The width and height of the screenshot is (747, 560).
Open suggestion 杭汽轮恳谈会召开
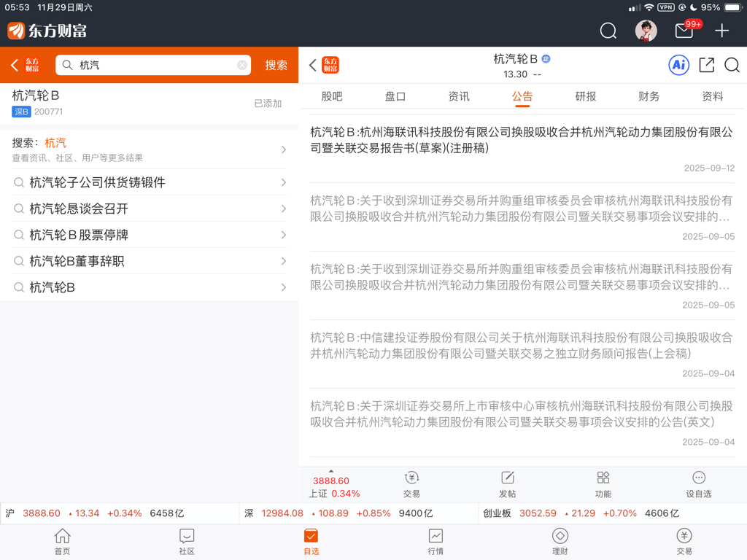point(149,209)
